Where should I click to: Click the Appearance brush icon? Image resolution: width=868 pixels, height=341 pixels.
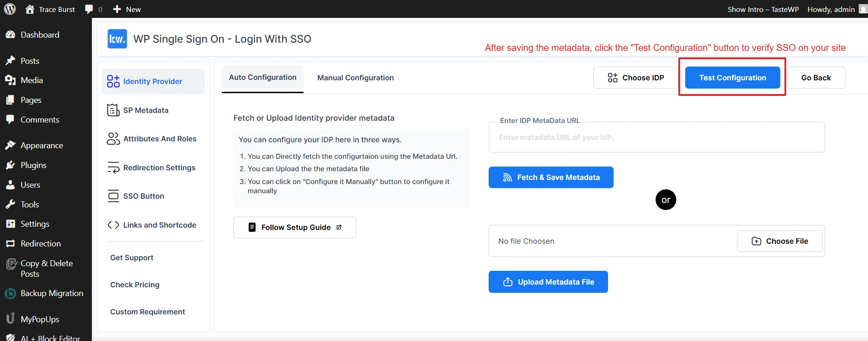tap(10, 145)
